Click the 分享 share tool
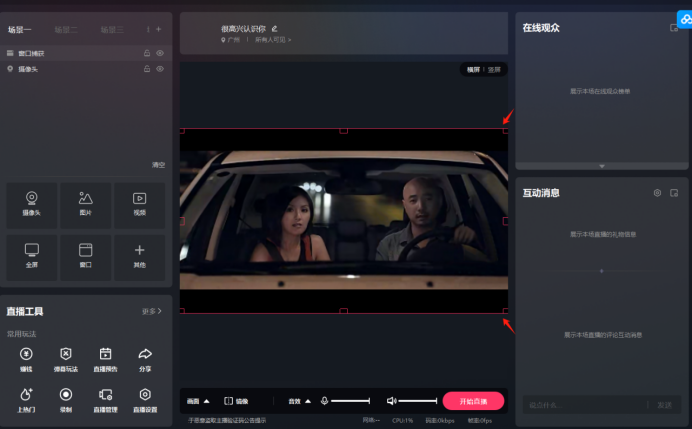Screen dimensions: 692x429 (145, 359)
